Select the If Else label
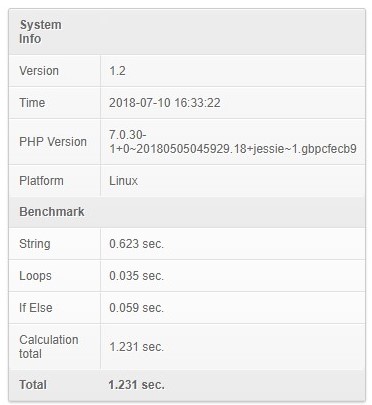 point(36,308)
